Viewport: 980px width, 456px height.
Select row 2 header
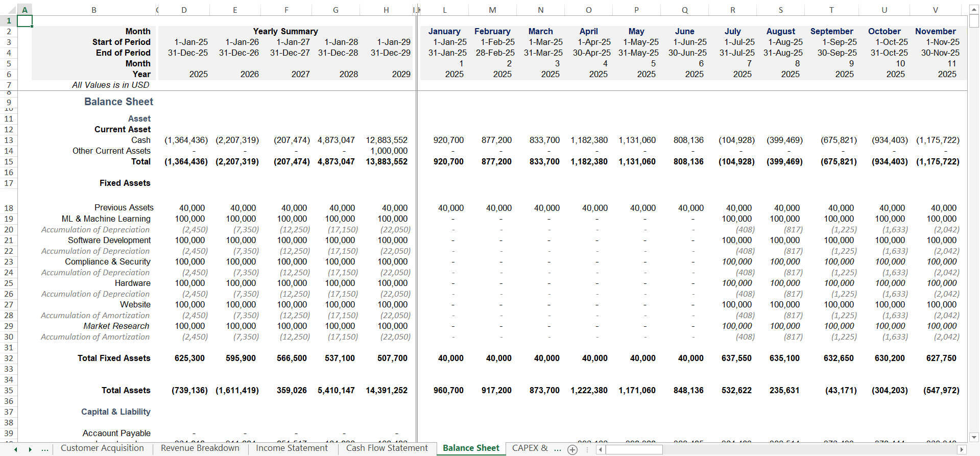(9, 32)
